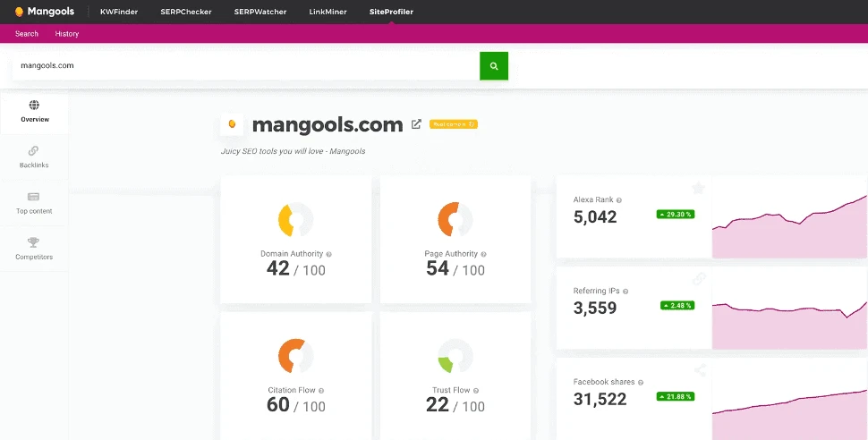Click the share icon on Facebook shares card
868x440 pixels.
coord(700,370)
